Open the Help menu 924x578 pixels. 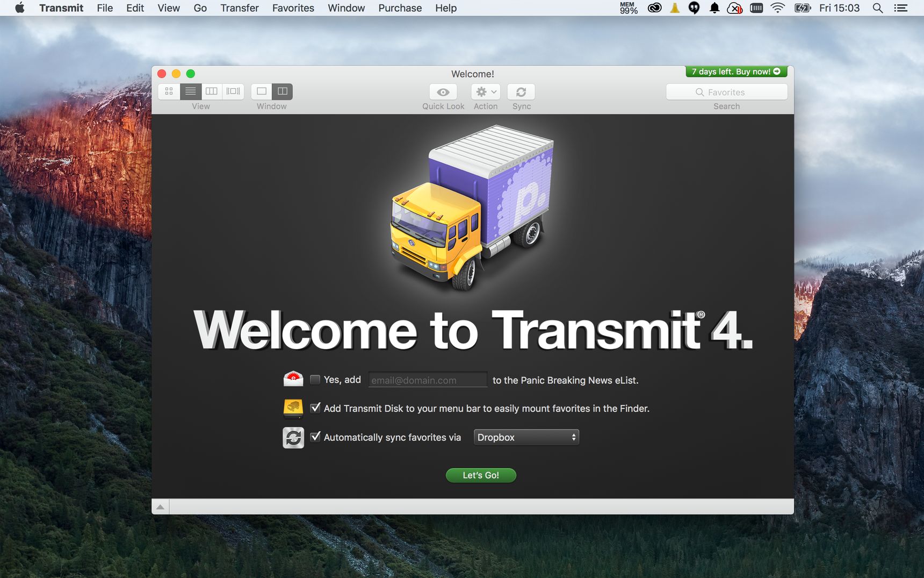point(446,8)
